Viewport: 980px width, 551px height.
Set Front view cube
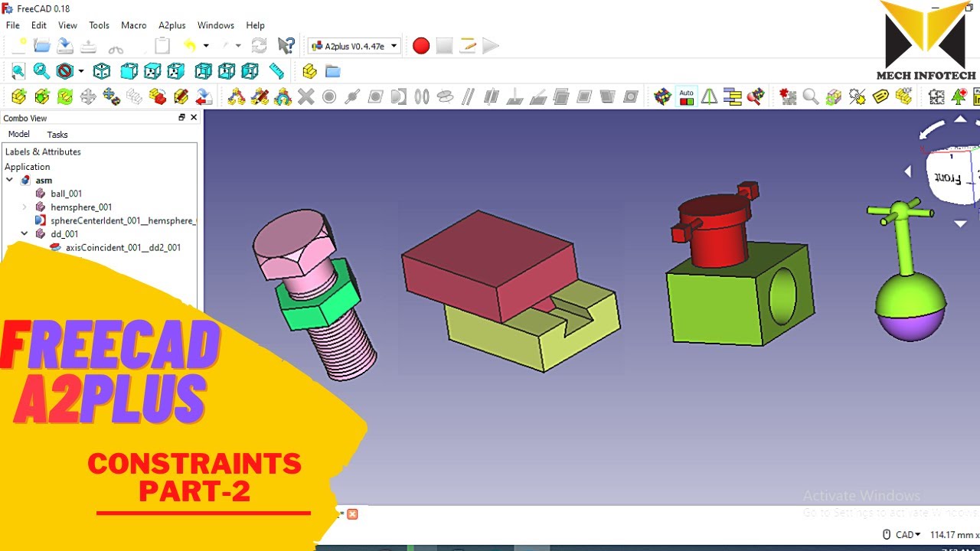click(129, 71)
